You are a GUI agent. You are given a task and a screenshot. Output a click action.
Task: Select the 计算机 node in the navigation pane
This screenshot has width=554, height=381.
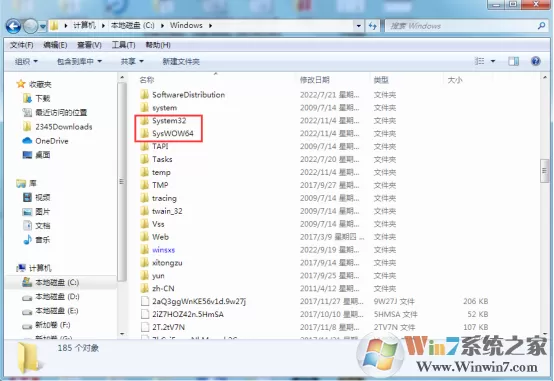(x=34, y=268)
